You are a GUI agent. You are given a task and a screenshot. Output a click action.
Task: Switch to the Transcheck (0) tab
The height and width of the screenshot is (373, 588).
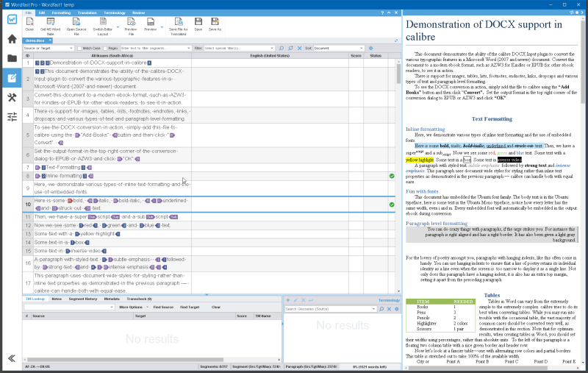(139, 299)
